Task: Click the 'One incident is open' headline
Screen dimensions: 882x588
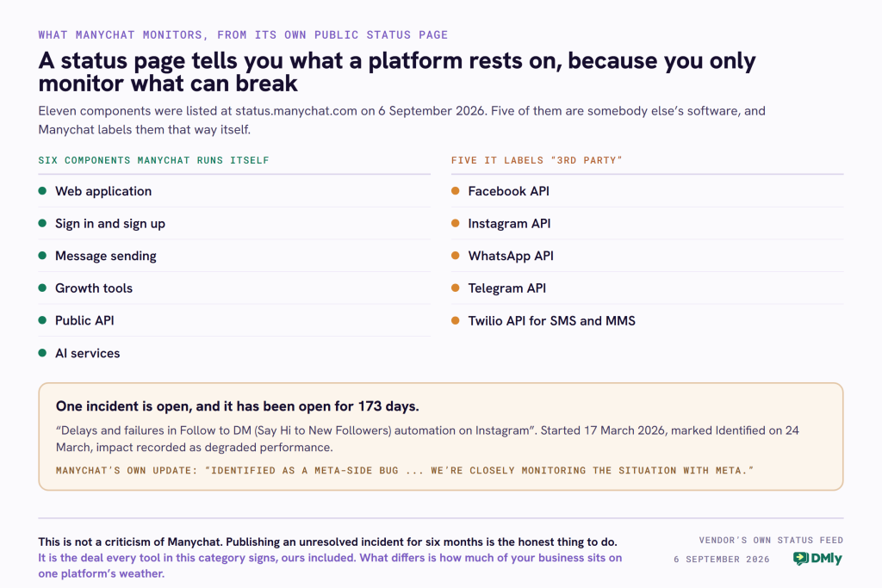Action: pyautogui.click(x=238, y=406)
